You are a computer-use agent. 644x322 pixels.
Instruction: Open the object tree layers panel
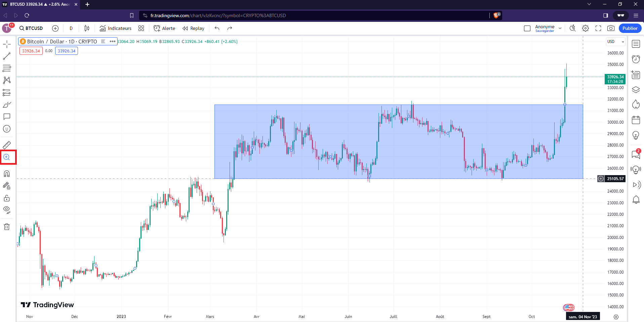(x=636, y=90)
